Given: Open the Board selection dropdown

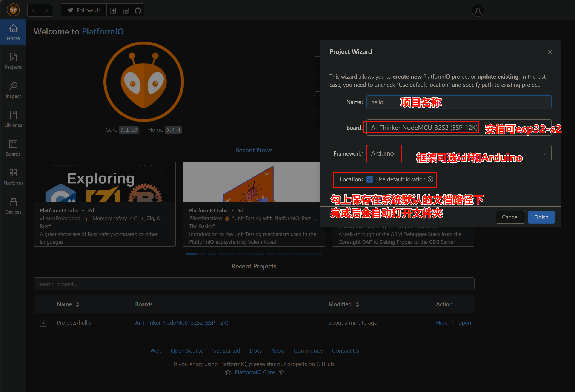Looking at the screenshot, I should point(424,128).
